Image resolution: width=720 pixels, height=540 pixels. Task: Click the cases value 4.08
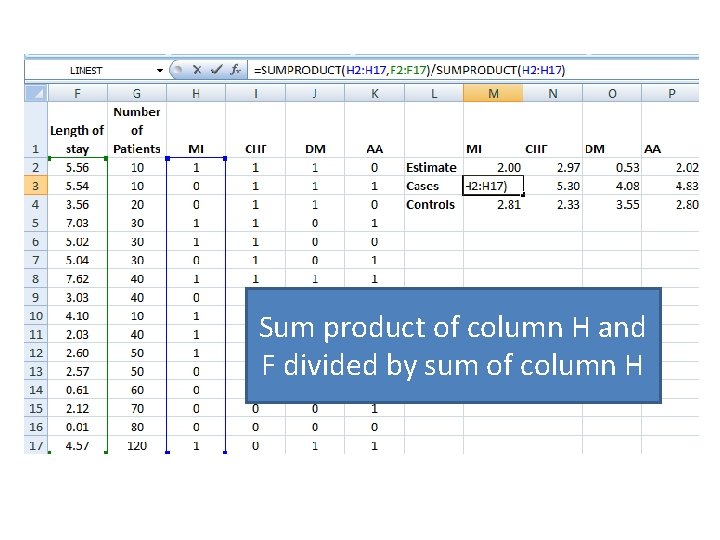612,186
